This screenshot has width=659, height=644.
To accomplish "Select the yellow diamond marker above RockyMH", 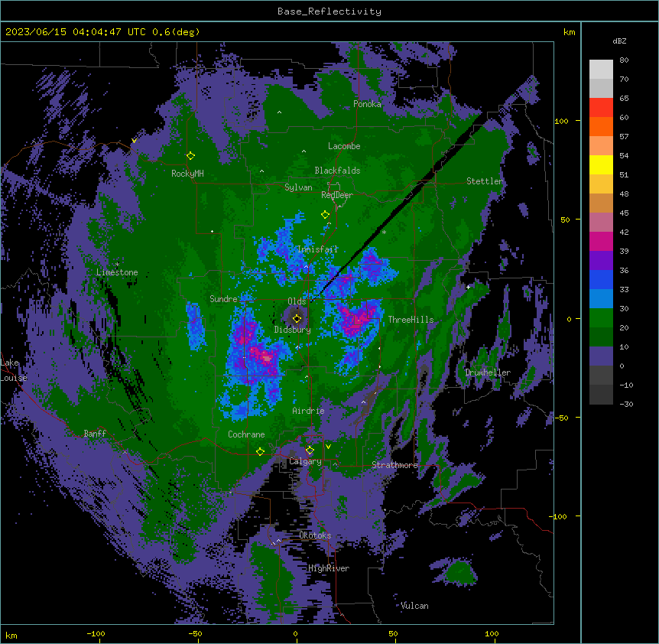I will [191, 155].
